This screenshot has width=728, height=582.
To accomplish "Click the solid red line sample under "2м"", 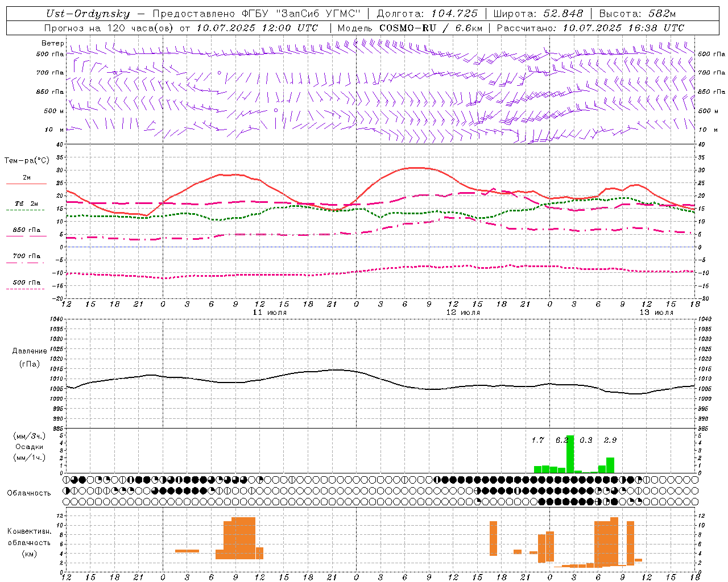I will tap(26, 184).
